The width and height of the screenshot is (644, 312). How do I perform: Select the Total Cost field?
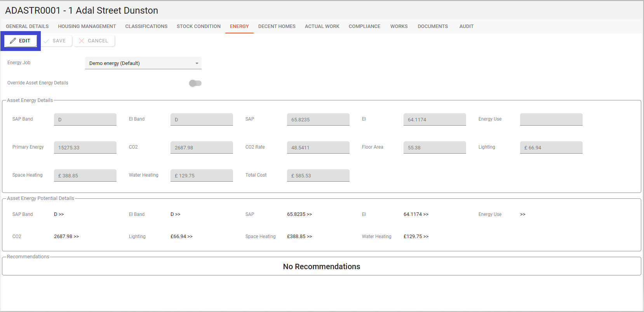click(x=318, y=175)
